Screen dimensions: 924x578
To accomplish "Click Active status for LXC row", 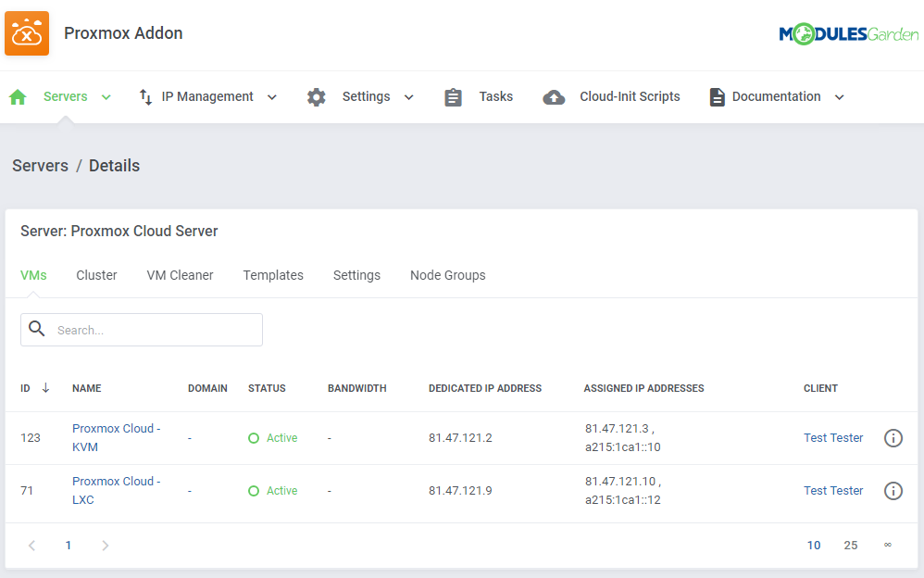I will (273, 491).
